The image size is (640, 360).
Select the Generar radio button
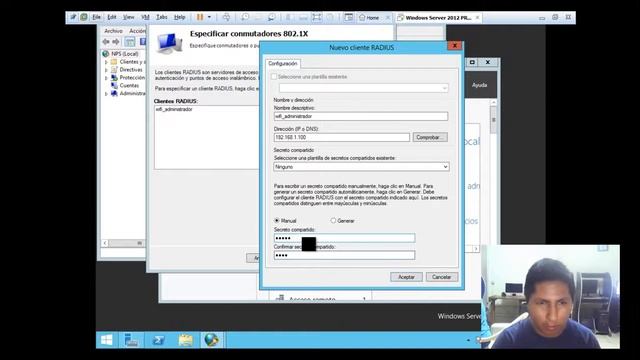pyautogui.click(x=333, y=221)
